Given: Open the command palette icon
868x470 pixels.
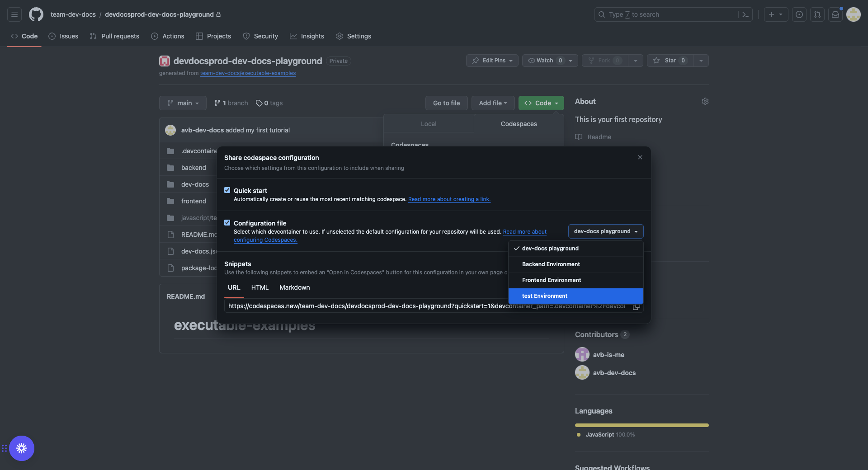Looking at the screenshot, I should point(745,14).
